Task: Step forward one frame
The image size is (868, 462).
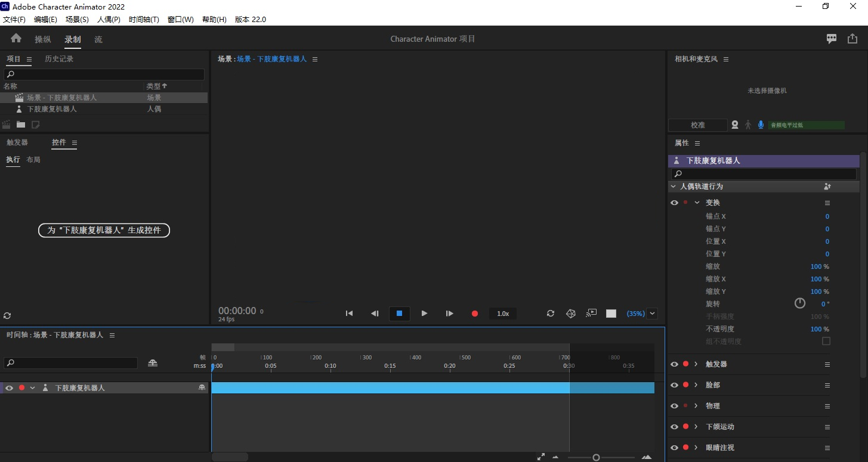Action: click(x=450, y=314)
